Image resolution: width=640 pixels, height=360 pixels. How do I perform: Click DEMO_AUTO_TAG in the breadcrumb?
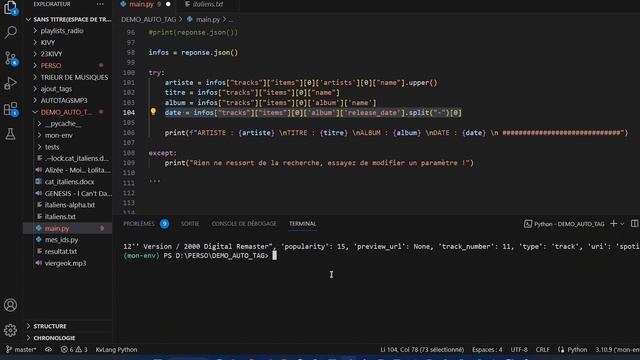(x=149, y=20)
